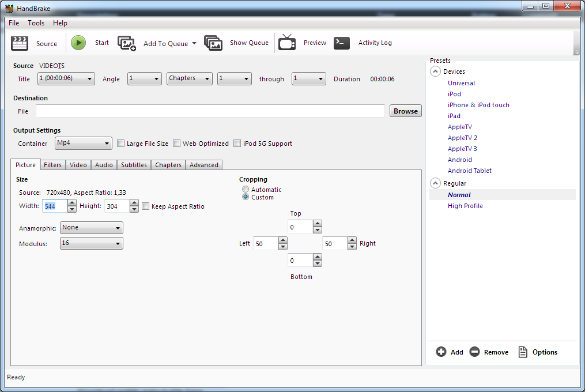Switch to the Filters tab
Image resolution: width=585 pixels, height=392 pixels.
pos(52,165)
